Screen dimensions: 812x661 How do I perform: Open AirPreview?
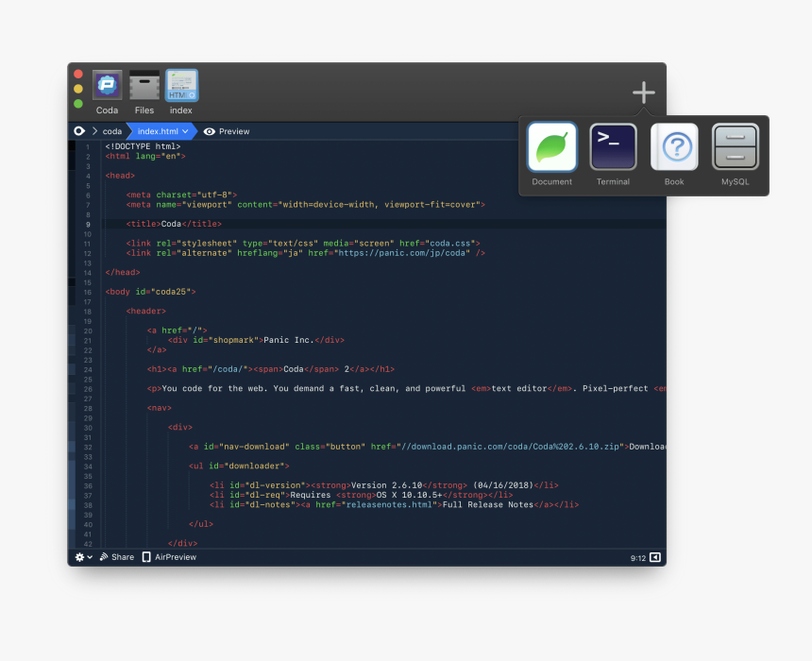tap(169, 557)
